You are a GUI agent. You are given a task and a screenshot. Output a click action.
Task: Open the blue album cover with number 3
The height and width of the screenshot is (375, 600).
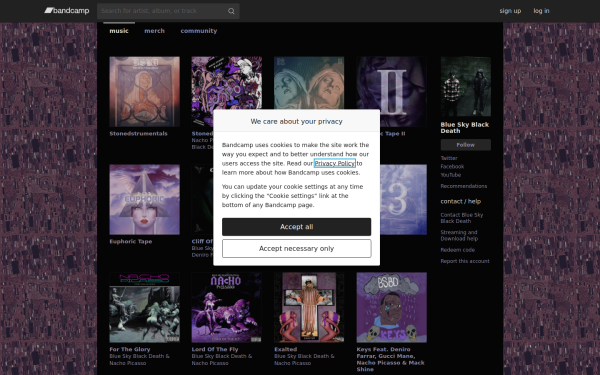pos(403,199)
